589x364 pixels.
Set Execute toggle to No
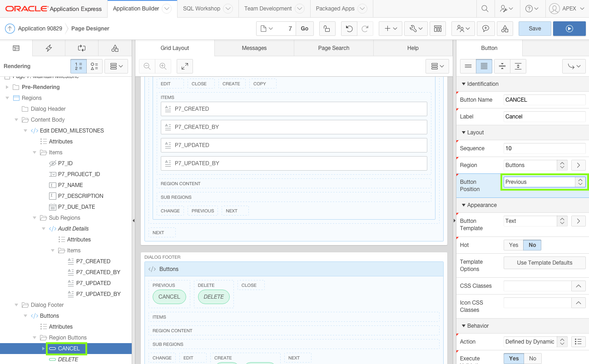(532, 358)
